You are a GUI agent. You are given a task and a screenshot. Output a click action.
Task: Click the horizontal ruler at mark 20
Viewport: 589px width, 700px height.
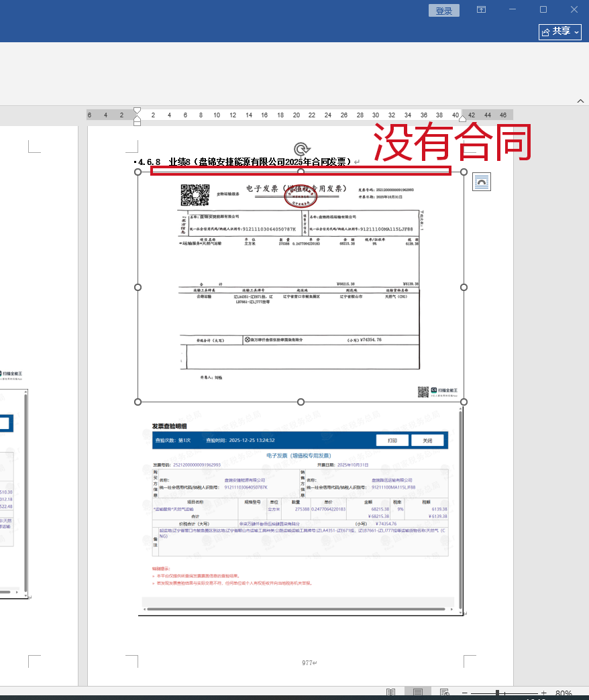point(296,115)
